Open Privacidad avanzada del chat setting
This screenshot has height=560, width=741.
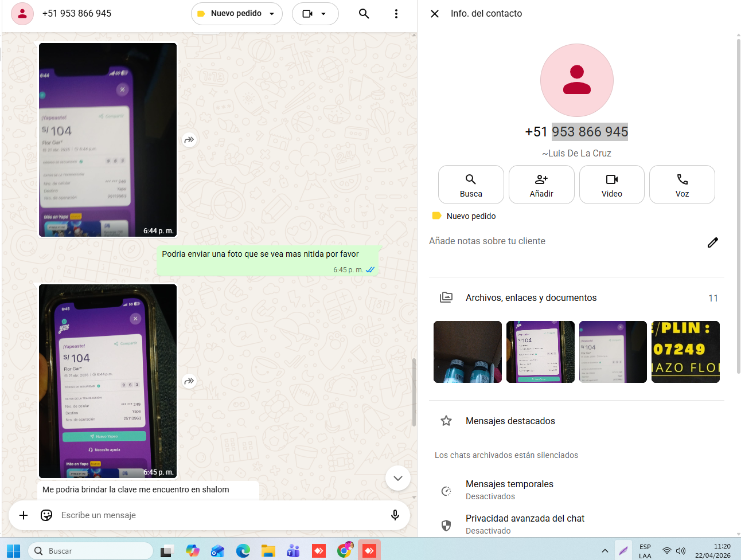click(x=525, y=524)
